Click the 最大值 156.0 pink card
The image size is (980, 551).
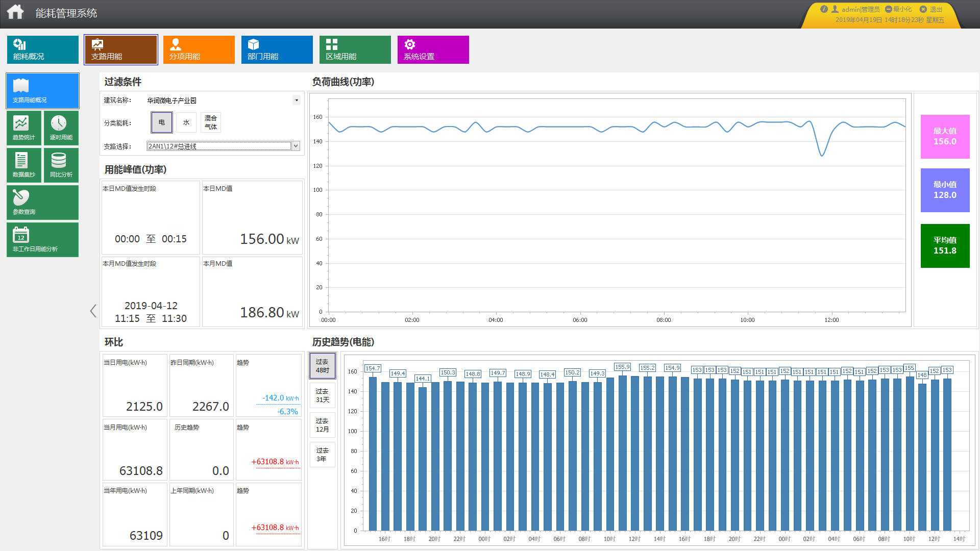click(x=945, y=137)
